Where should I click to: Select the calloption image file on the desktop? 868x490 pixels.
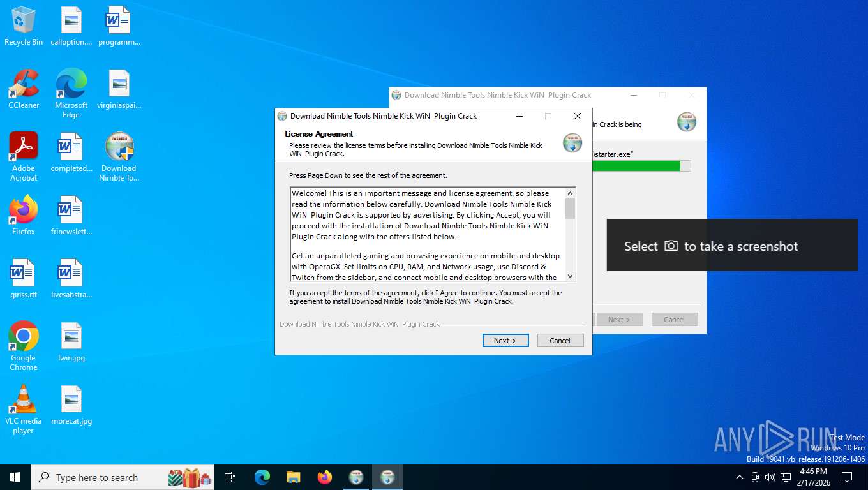pos(71,26)
